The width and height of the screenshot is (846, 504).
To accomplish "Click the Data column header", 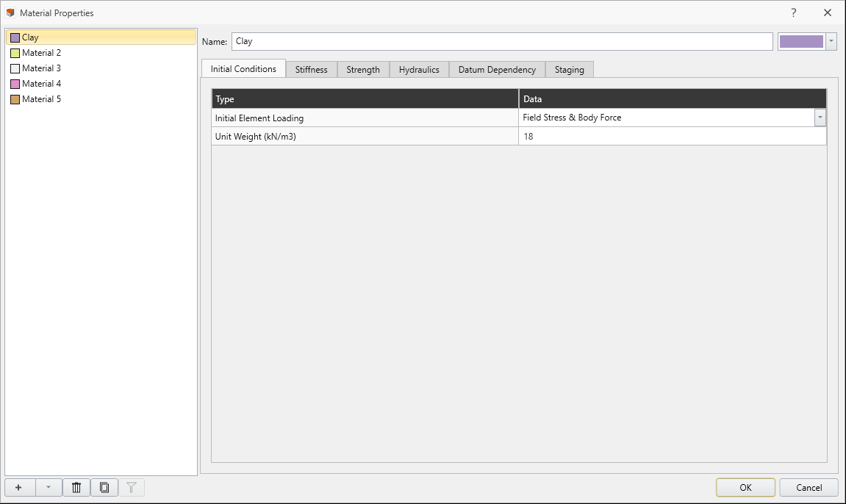I will [x=673, y=99].
